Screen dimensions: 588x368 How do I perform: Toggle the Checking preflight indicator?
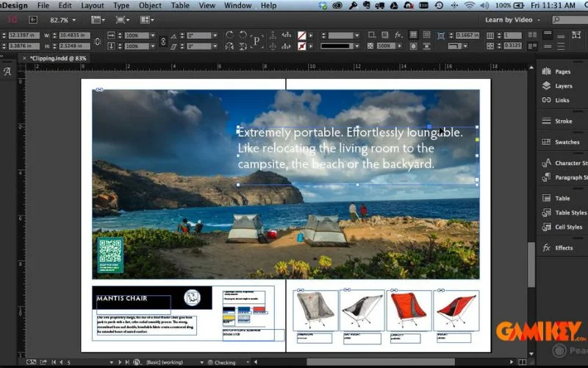221,362
